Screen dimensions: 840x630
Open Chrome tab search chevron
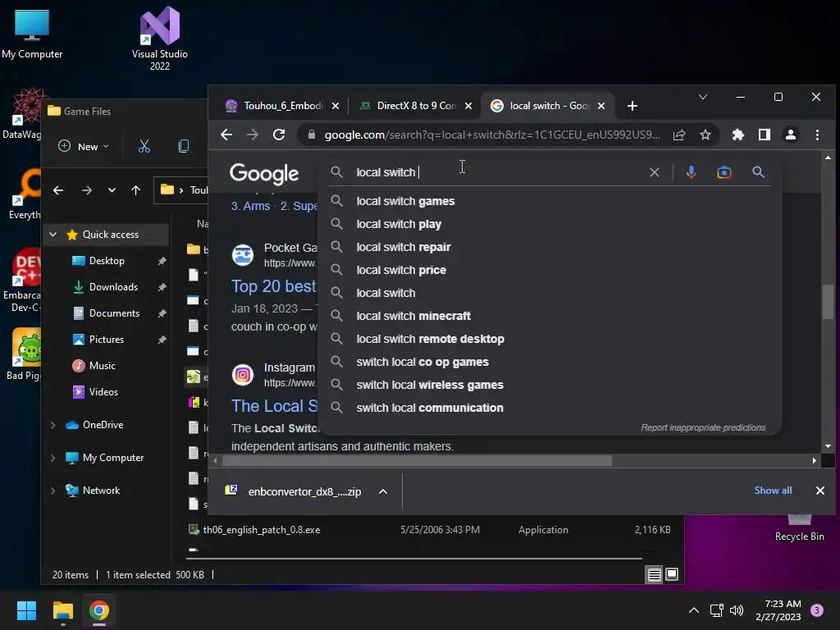(703, 97)
